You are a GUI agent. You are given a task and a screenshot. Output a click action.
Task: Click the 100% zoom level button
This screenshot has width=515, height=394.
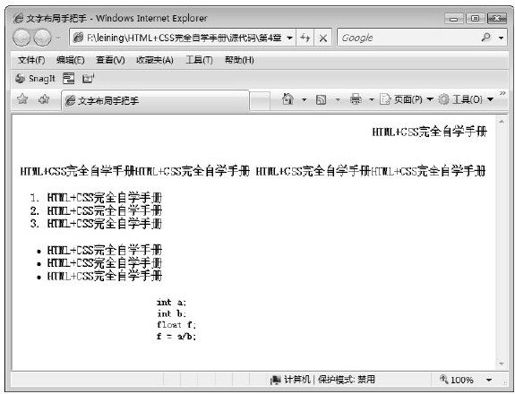tap(457, 380)
